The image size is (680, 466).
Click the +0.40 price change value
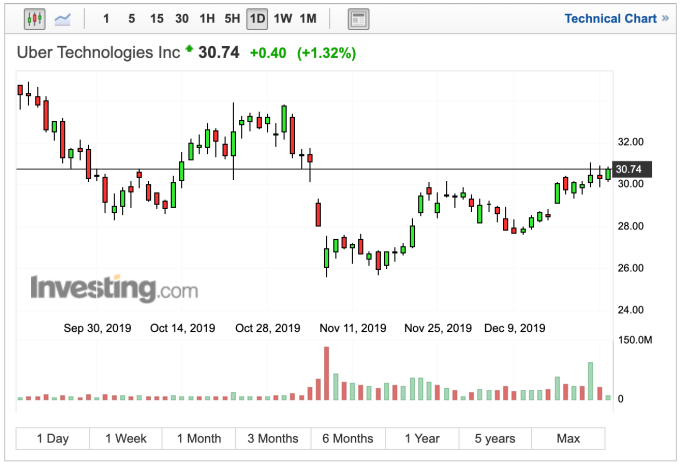[268, 53]
